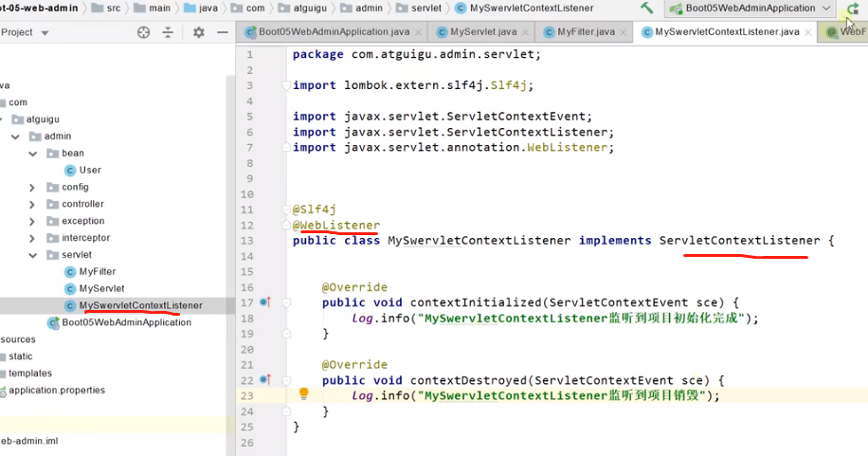The image size is (868, 456).
Task: Click the locate current file target icon
Action: 143,32
